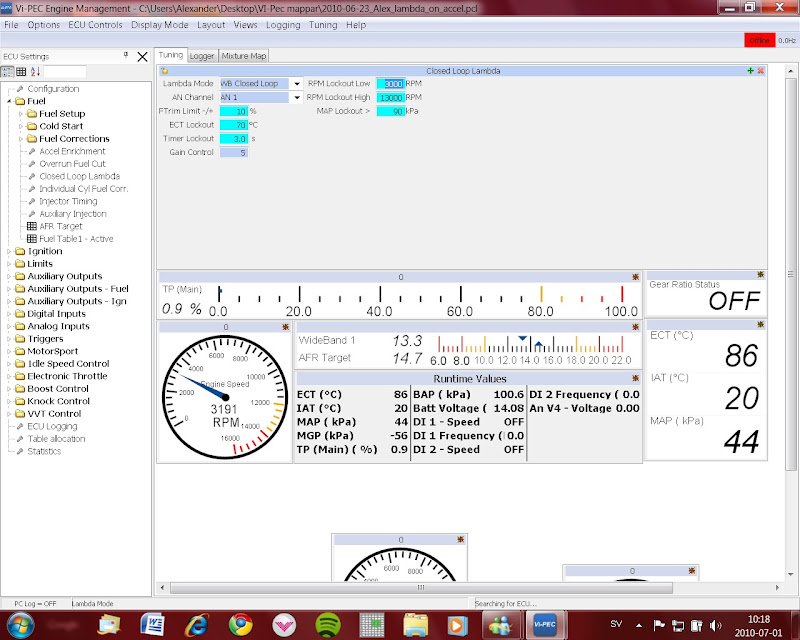This screenshot has width=800, height=640.
Task: Close the Closed Loop Lambda panel
Action: [760, 71]
